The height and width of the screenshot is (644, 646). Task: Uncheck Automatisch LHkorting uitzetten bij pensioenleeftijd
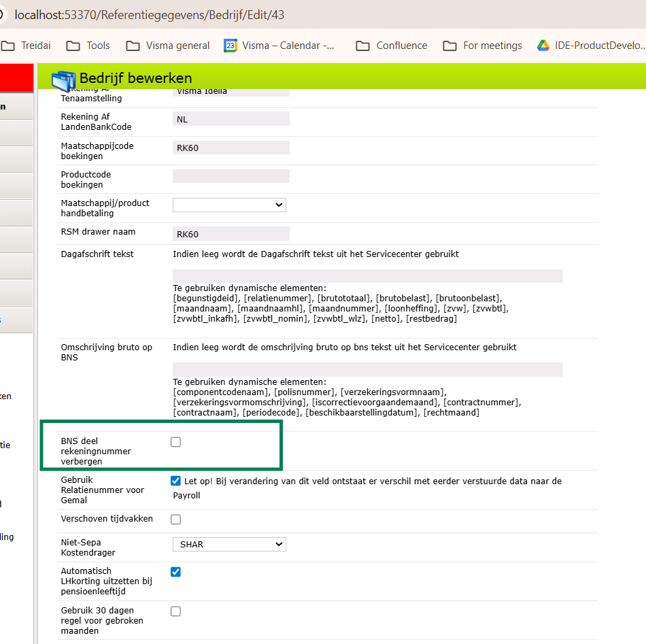point(176,572)
